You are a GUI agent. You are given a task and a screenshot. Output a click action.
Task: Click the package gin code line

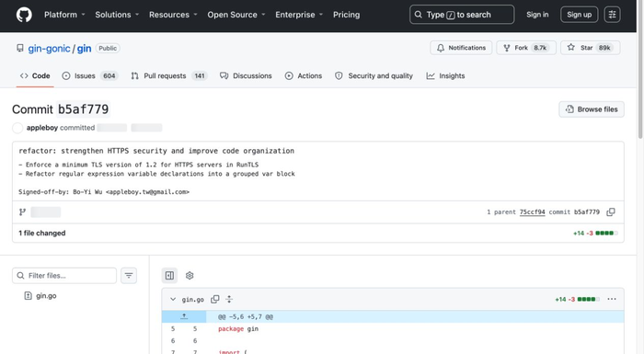(238, 329)
